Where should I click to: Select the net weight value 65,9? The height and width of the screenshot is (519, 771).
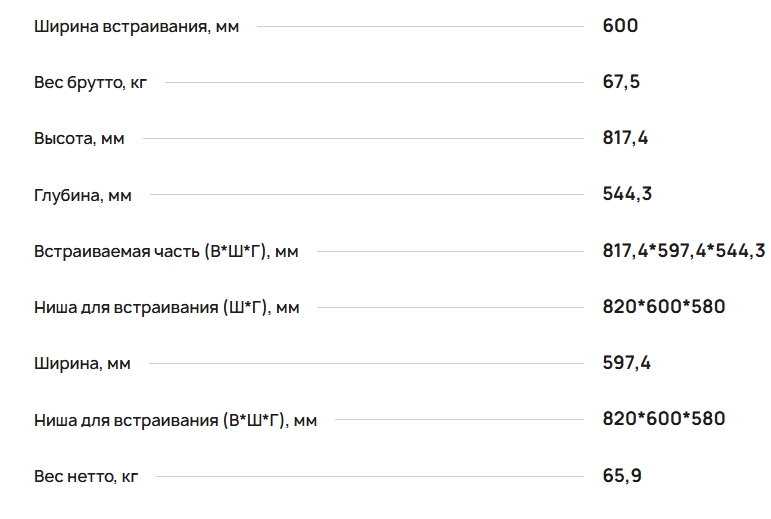point(622,476)
